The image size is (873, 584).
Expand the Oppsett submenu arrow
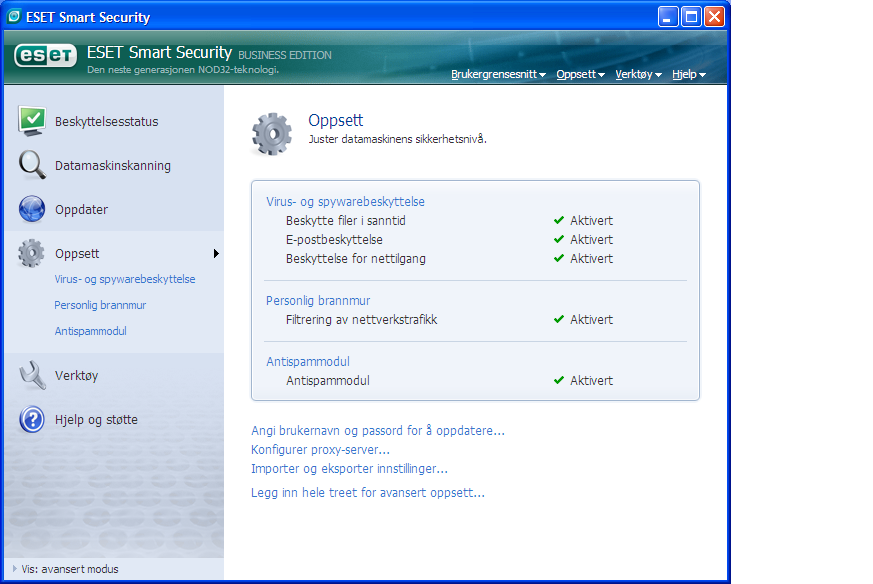(x=216, y=254)
